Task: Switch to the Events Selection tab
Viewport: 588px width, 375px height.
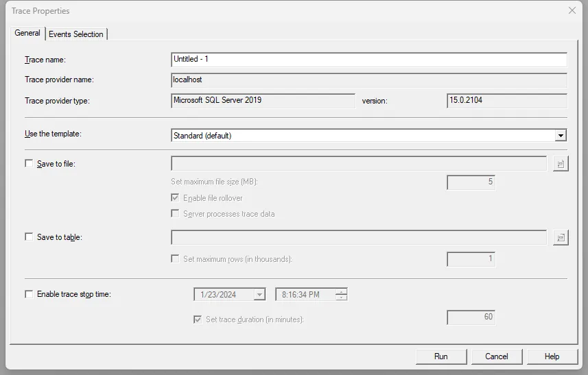Action: pos(75,34)
